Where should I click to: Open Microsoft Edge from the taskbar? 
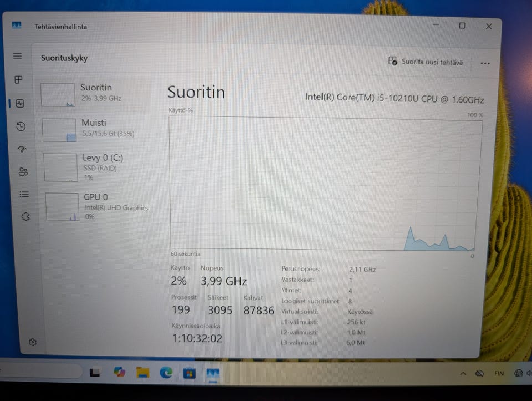(x=166, y=373)
